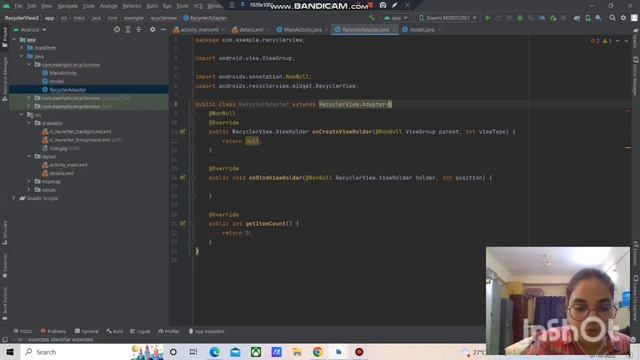Click the Windows taskbar search box
The width and height of the screenshot is (640, 360).
(x=76, y=352)
